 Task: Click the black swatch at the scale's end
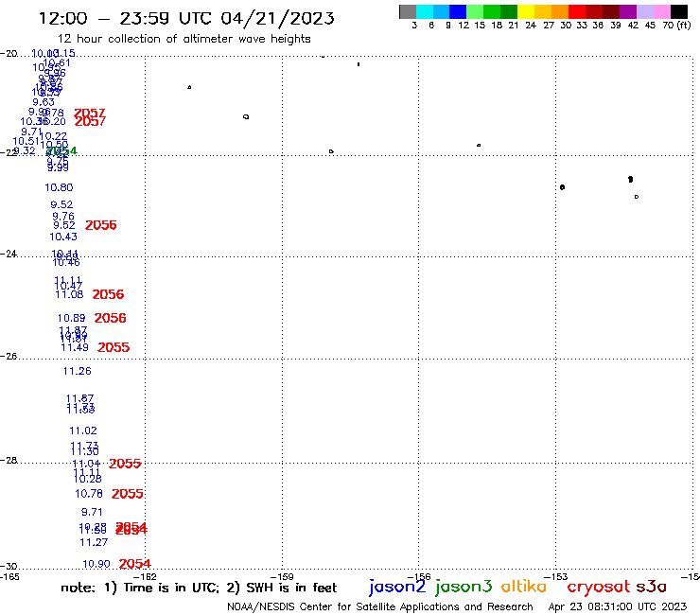(x=678, y=11)
